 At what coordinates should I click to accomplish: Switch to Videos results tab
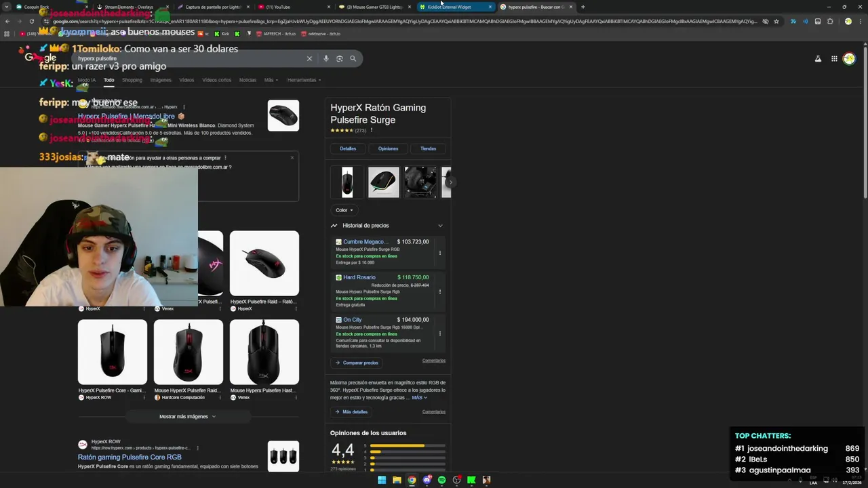[x=186, y=80]
